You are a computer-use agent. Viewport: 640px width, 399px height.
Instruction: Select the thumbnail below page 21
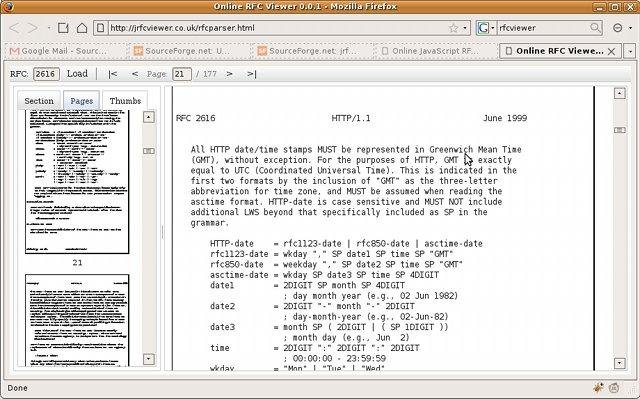[77, 320]
